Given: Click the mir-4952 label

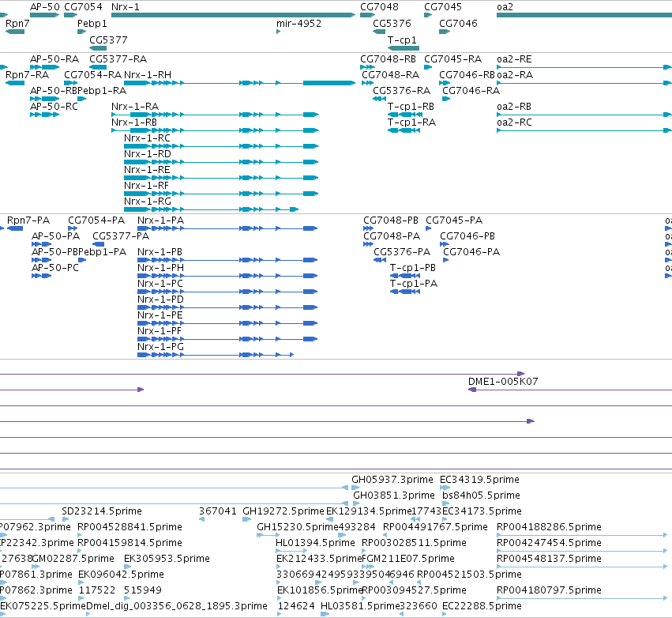Looking at the screenshot, I should tap(298, 24).
